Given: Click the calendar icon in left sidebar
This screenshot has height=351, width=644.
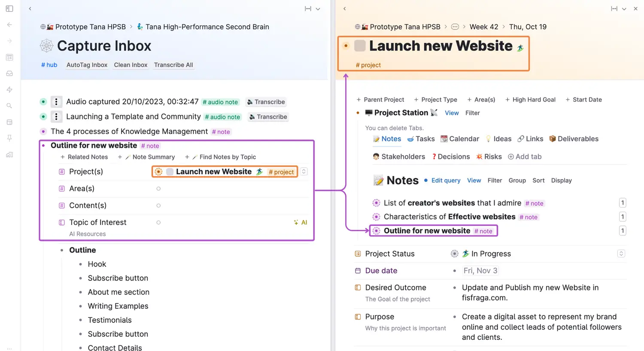Looking at the screenshot, I should (9, 57).
